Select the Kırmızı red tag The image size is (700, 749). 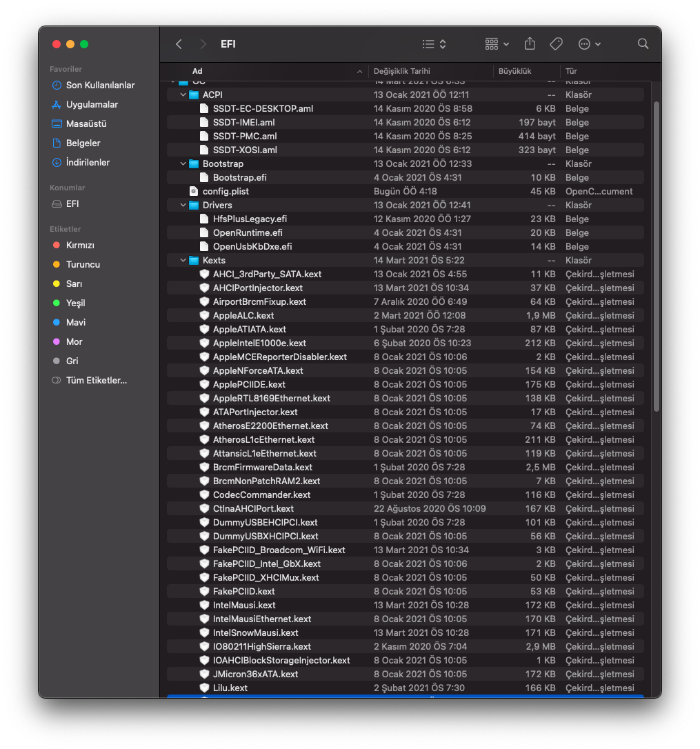[80, 246]
